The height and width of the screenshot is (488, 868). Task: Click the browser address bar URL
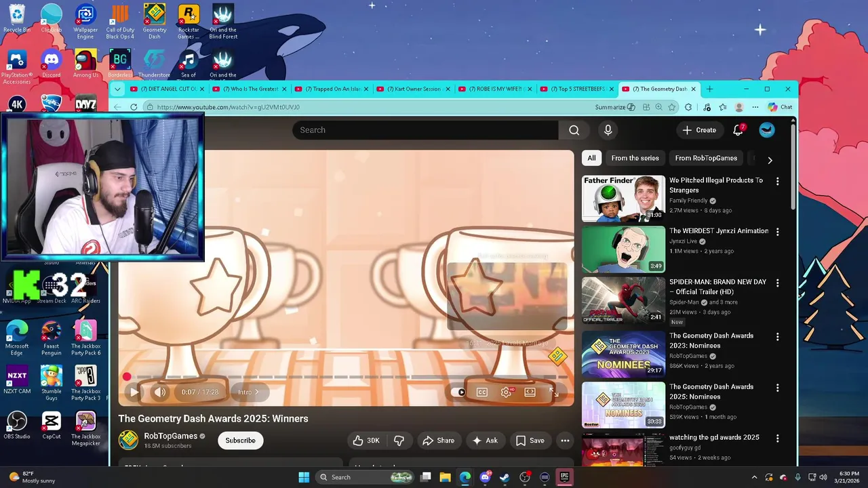click(x=228, y=107)
